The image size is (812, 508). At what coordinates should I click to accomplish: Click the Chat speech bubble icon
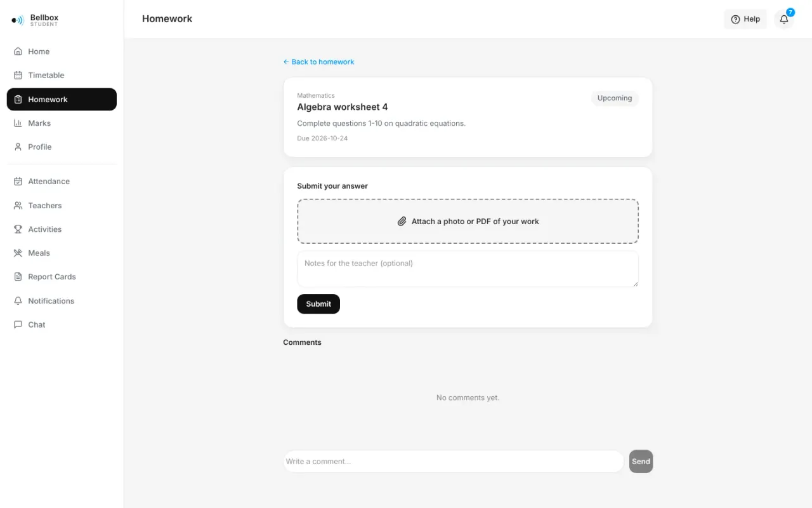click(x=18, y=324)
